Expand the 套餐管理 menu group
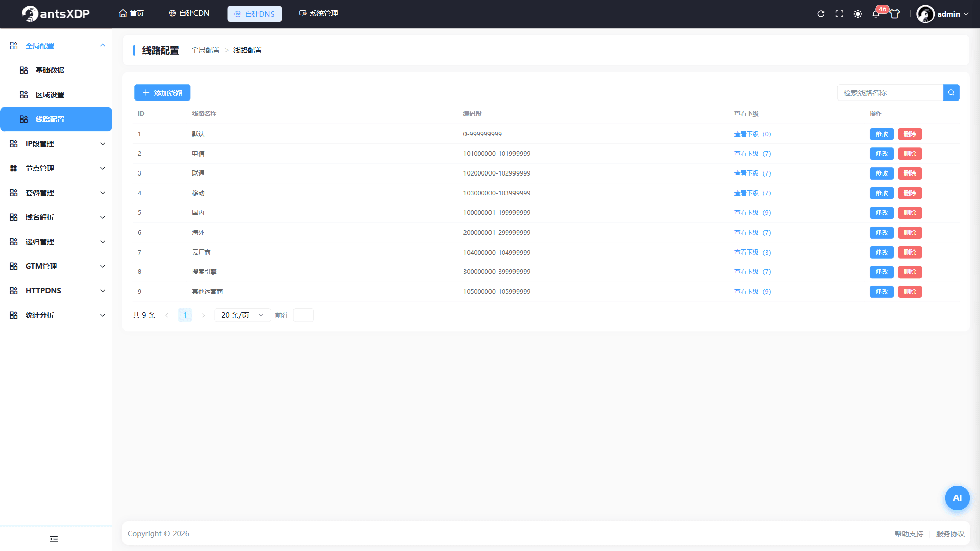Image resolution: width=980 pixels, height=551 pixels. click(x=56, y=193)
